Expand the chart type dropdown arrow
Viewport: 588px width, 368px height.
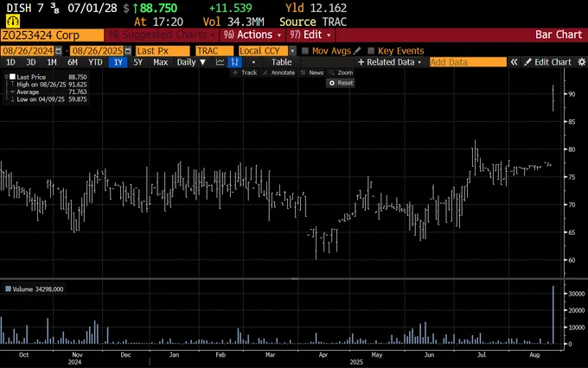pyautogui.click(x=253, y=62)
